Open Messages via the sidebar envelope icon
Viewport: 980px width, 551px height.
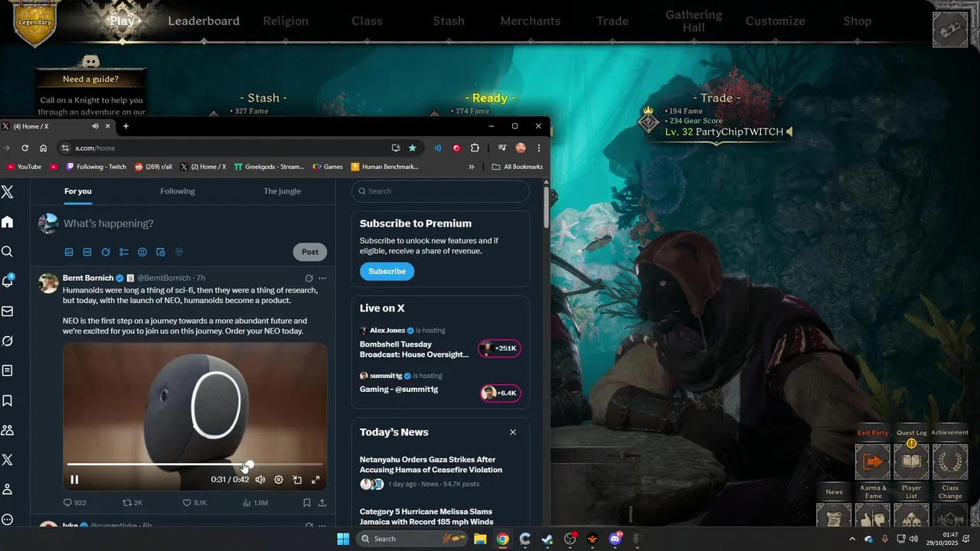tap(8, 311)
